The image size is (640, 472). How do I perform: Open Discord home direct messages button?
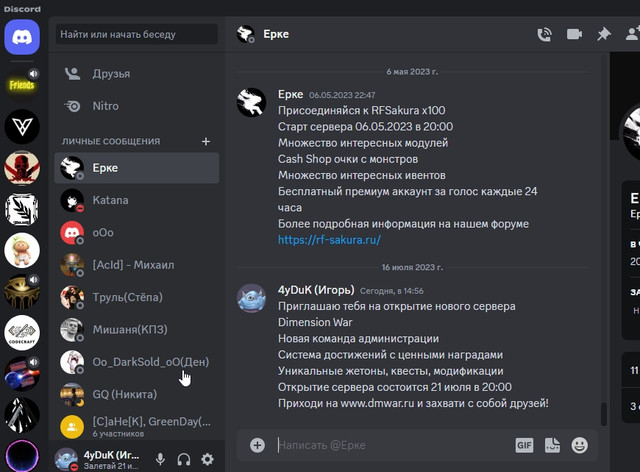[22, 37]
